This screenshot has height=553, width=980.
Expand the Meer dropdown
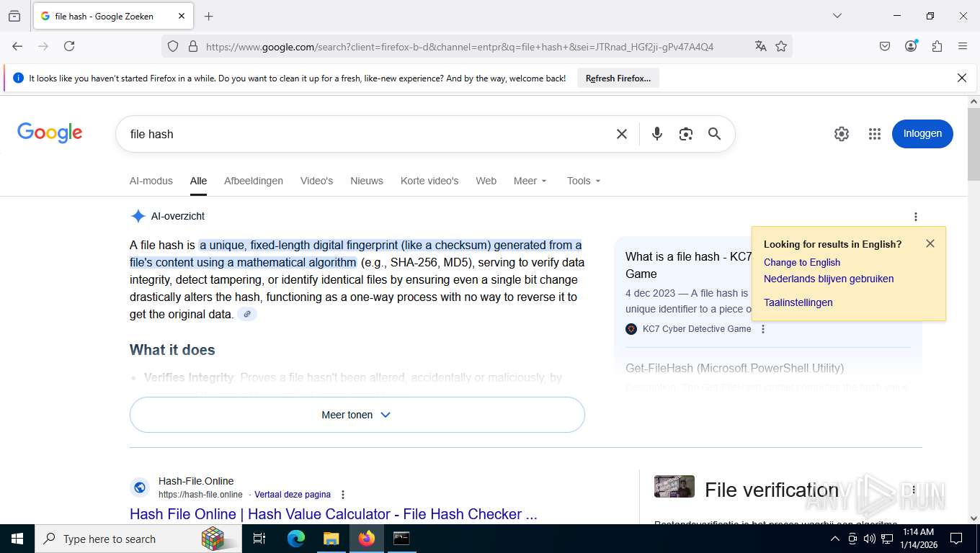point(530,181)
